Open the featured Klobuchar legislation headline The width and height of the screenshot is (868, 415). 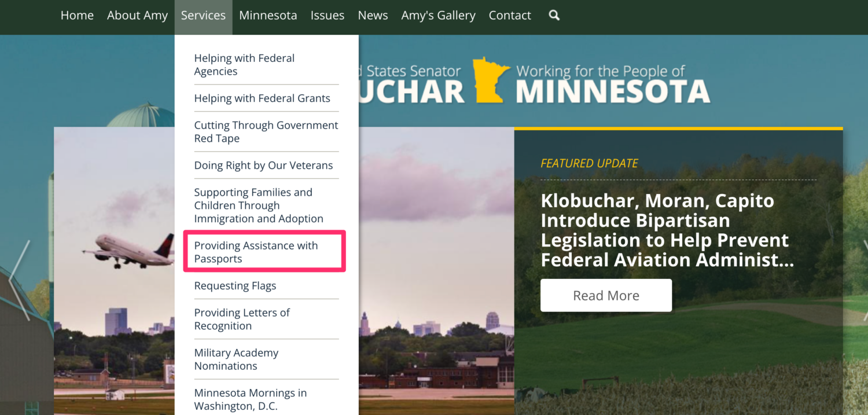tap(664, 230)
